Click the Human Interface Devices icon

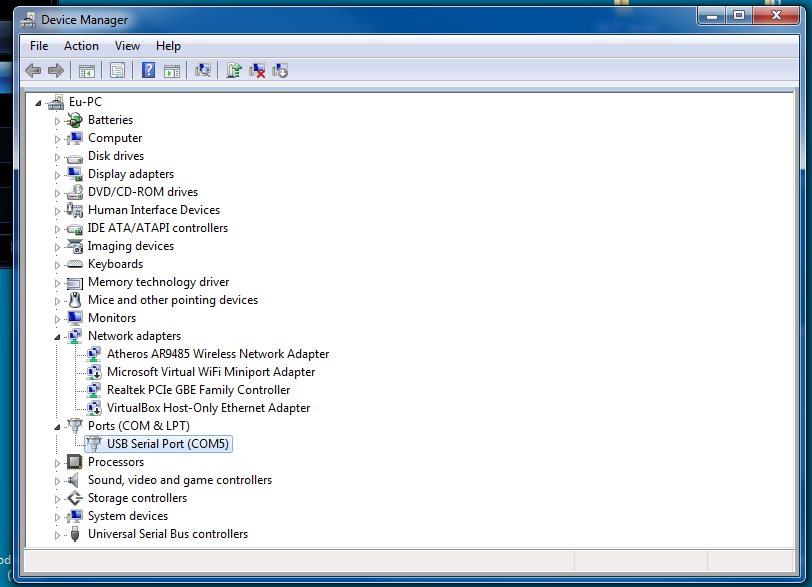(x=75, y=210)
